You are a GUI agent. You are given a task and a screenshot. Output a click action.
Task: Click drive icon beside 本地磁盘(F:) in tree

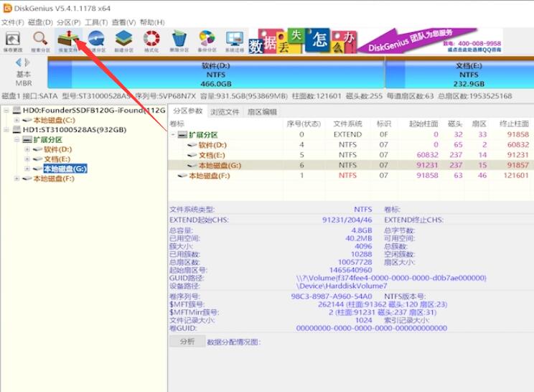(27, 179)
